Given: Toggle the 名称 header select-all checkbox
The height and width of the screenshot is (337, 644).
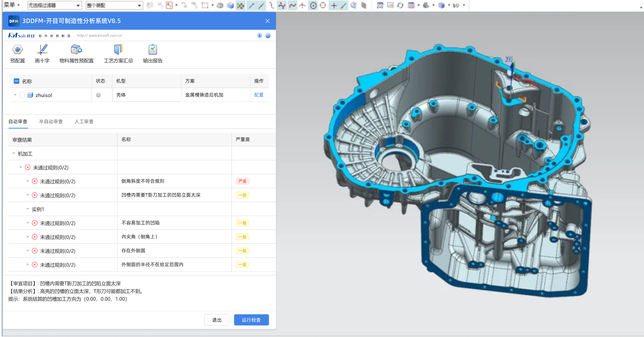Looking at the screenshot, I should 17,81.
